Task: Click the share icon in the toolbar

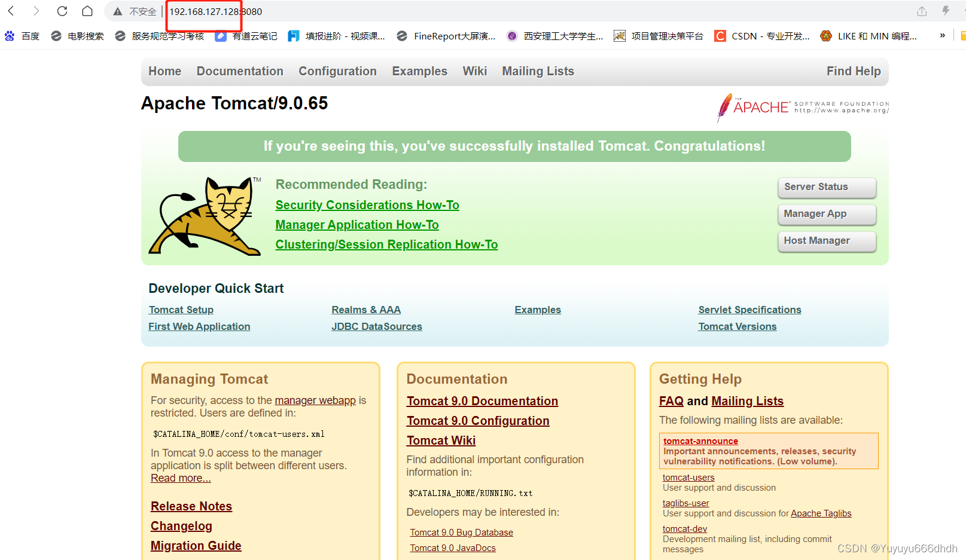Action: click(x=921, y=11)
